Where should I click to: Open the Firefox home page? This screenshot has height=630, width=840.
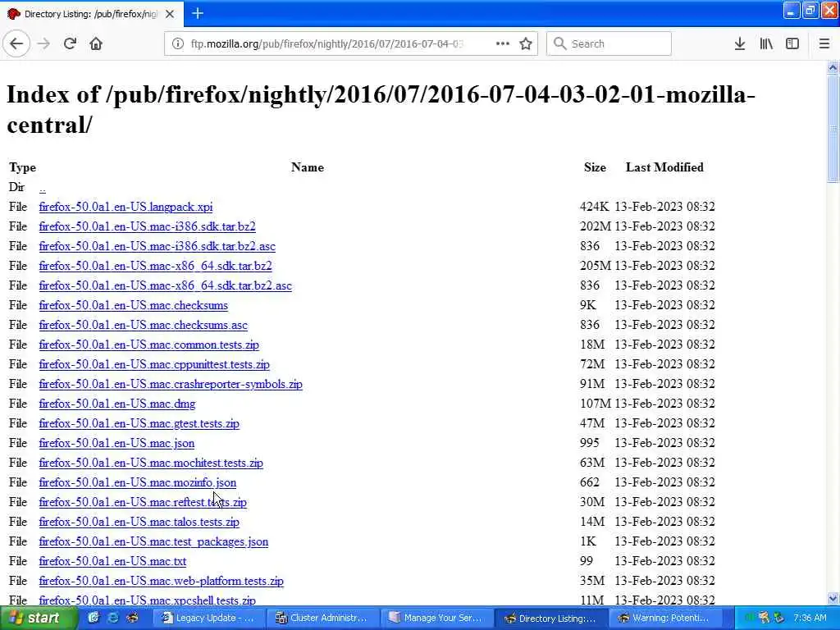tap(96, 43)
